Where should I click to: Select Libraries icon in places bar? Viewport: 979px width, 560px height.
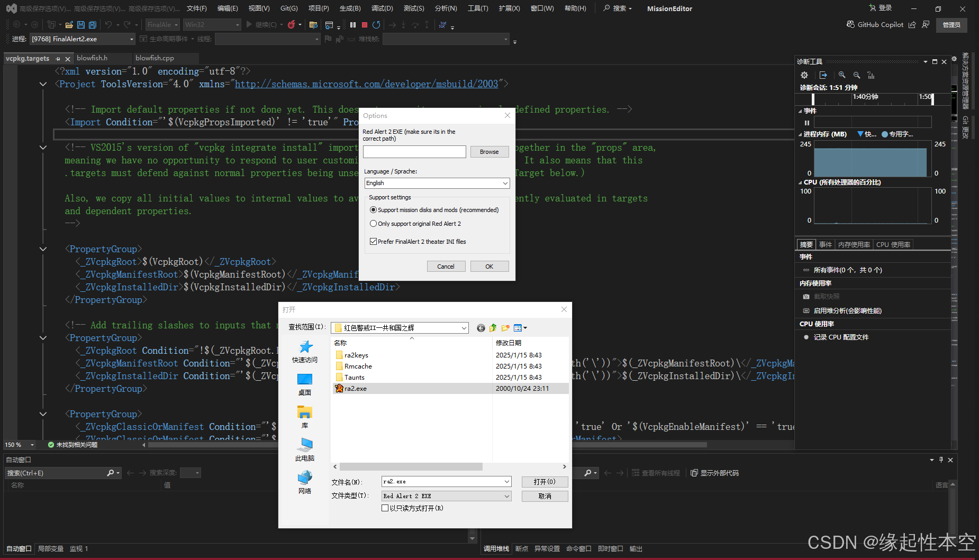[x=305, y=417]
